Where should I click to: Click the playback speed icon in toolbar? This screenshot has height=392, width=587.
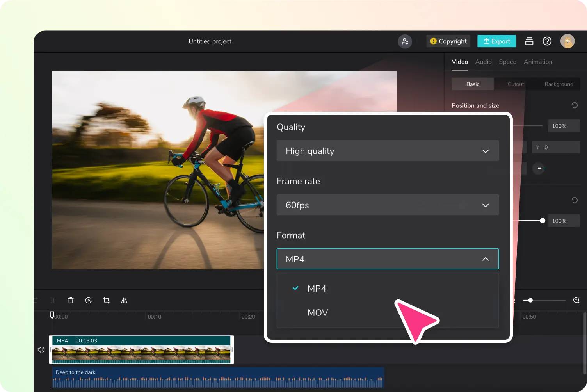click(89, 300)
